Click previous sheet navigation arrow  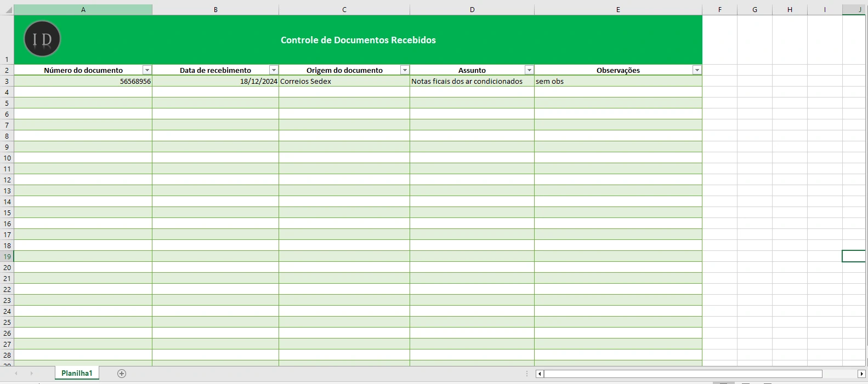[16, 374]
